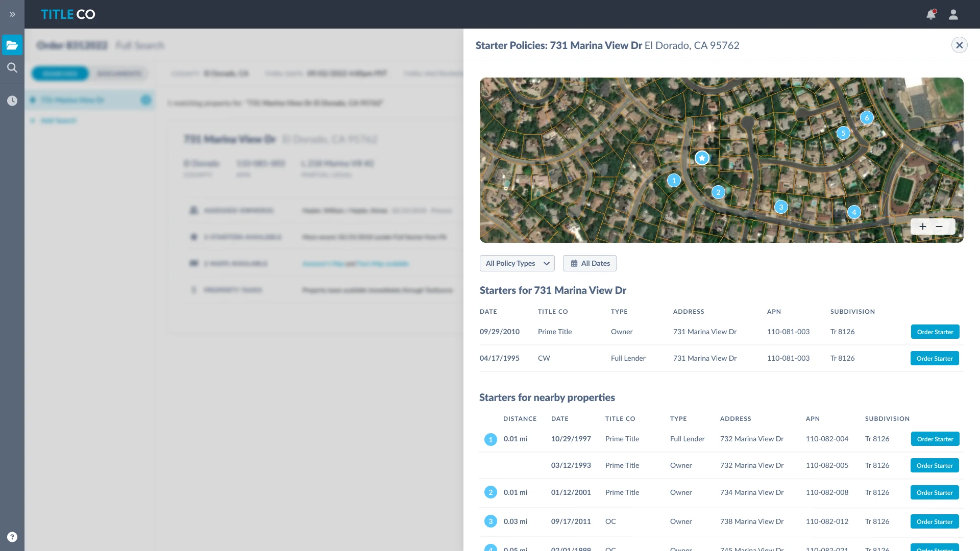Expand the sidebar with double chevron icon
This screenshot has width=980, height=551.
coord(12,14)
